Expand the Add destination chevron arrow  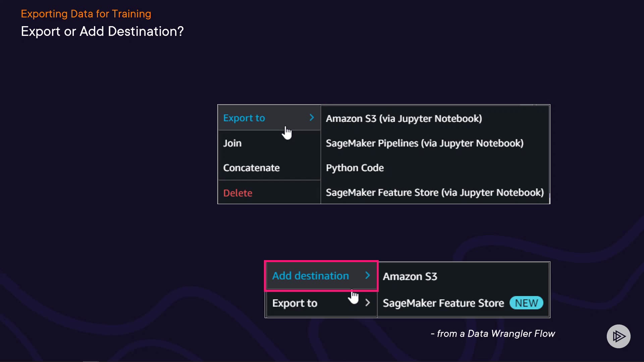[368, 276]
